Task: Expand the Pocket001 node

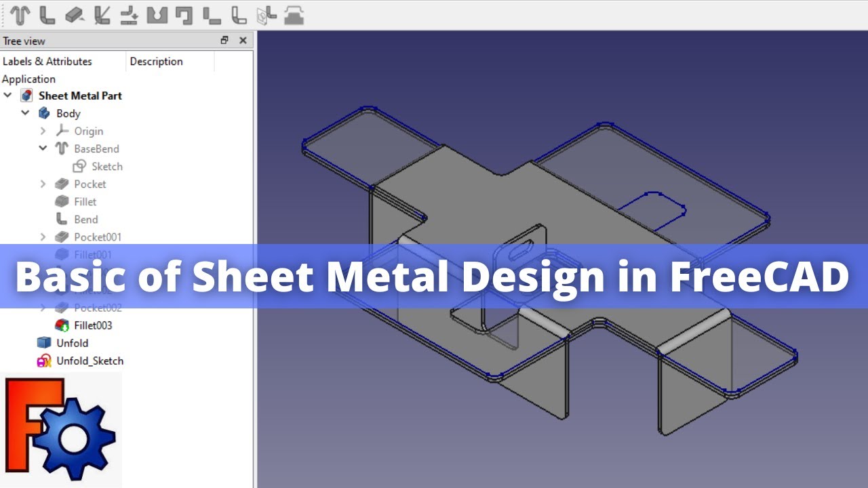Action: (43, 237)
